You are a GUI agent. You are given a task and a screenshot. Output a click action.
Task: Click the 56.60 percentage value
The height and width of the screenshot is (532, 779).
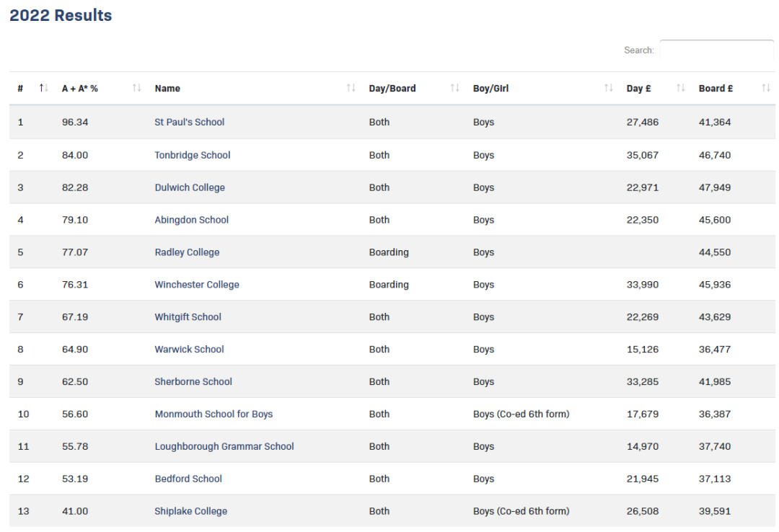pyautogui.click(x=75, y=414)
